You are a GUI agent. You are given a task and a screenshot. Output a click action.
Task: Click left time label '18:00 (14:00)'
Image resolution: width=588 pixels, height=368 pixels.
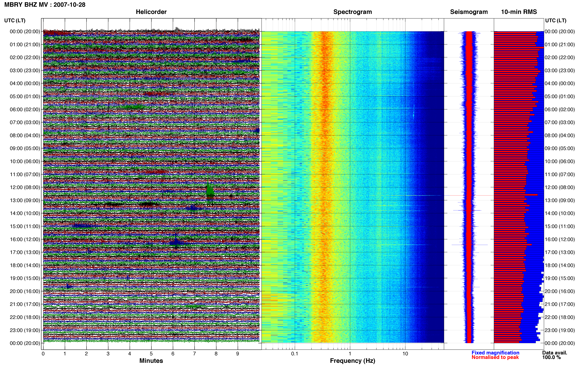(25, 265)
